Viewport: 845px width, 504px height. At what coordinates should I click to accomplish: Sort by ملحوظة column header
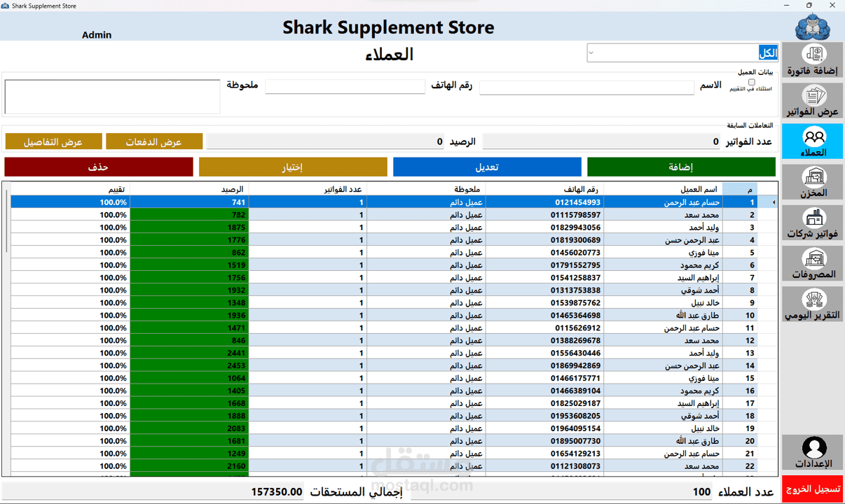425,189
